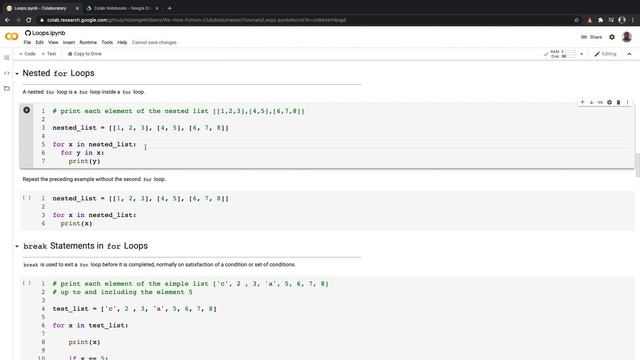This screenshot has height=360, width=640.
Task: Click the line 'for x in test_list:'
Action: 90,325
